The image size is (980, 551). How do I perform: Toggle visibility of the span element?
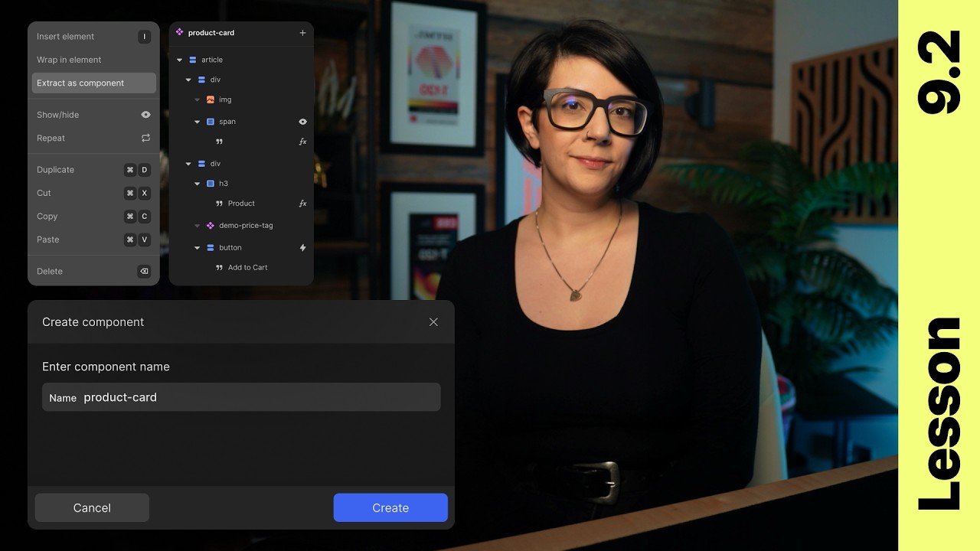point(302,122)
